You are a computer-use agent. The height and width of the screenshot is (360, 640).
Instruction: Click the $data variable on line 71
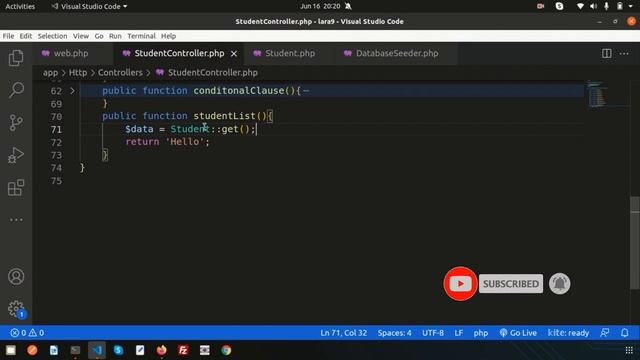point(139,129)
